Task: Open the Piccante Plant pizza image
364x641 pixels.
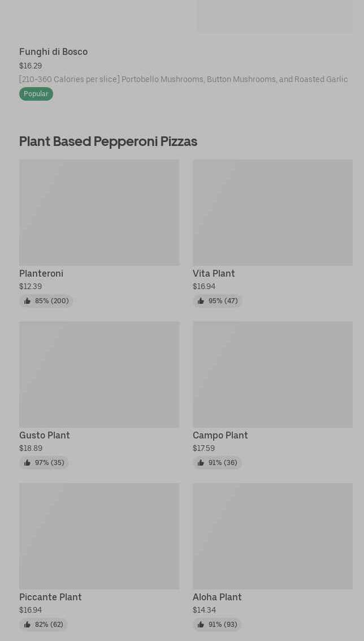Action: (99, 536)
